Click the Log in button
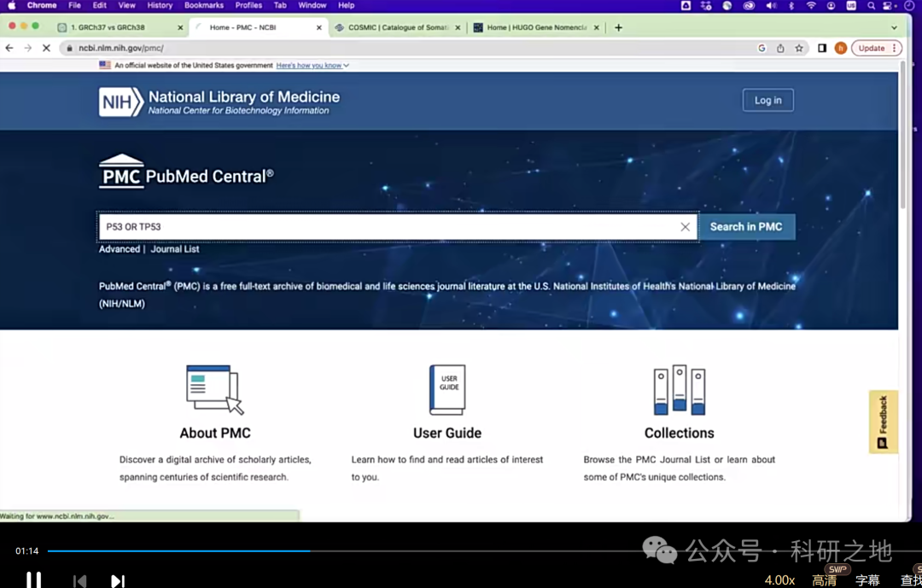Viewport: 922px width, 588px height. (768, 101)
